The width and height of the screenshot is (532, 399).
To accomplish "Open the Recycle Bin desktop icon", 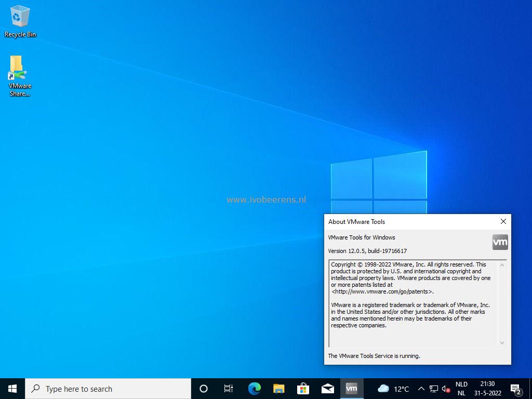I will pos(20,21).
